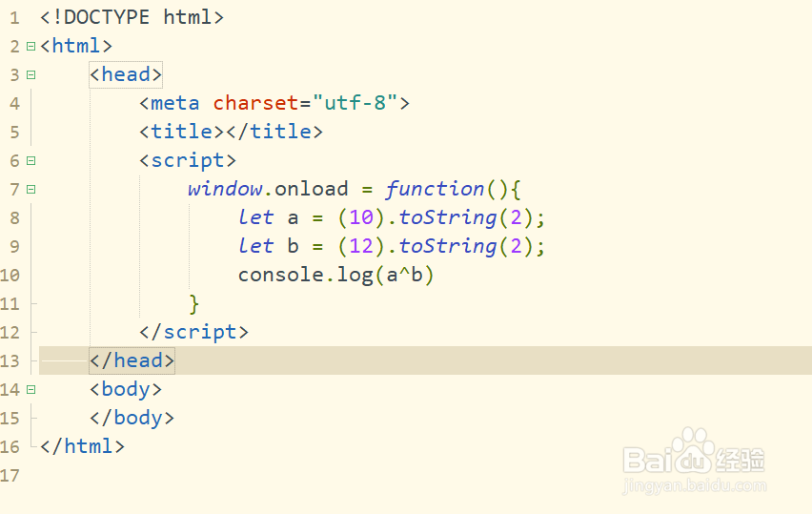Click the highlighted closing head tag
812x514 pixels.
click(x=132, y=360)
